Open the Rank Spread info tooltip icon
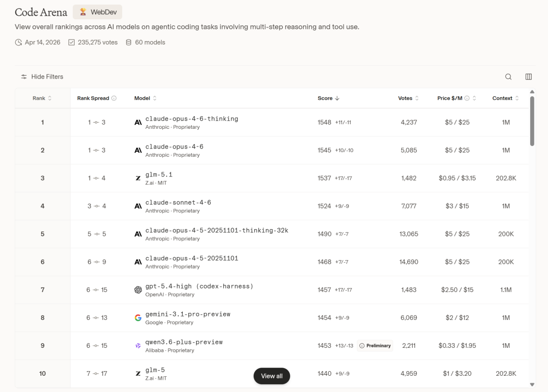 tap(113, 98)
